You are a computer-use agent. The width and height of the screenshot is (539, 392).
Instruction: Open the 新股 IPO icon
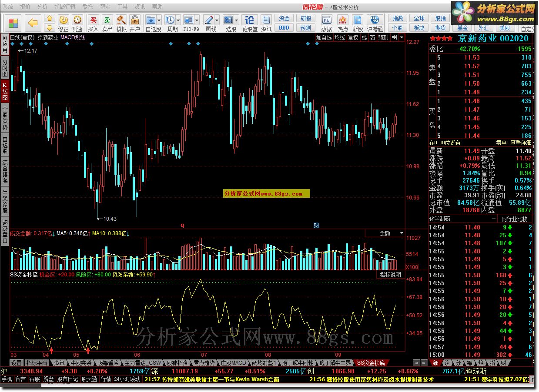[x=358, y=23]
